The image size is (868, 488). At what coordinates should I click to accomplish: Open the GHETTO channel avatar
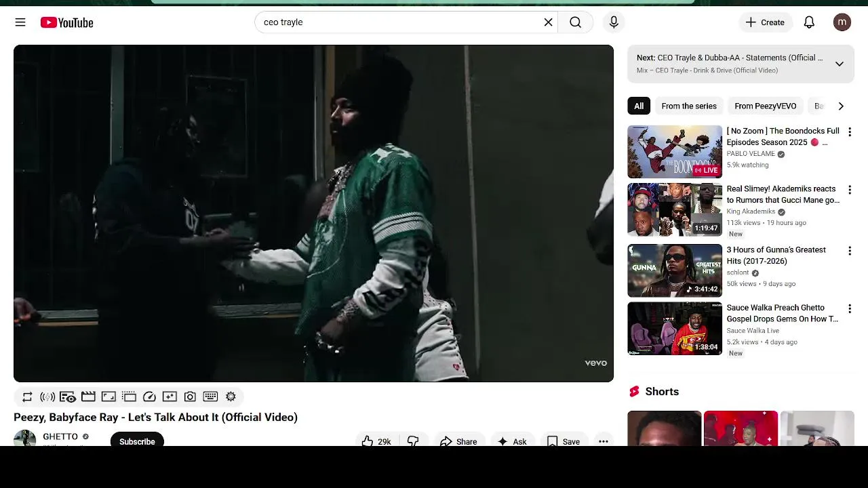click(x=25, y=439)
